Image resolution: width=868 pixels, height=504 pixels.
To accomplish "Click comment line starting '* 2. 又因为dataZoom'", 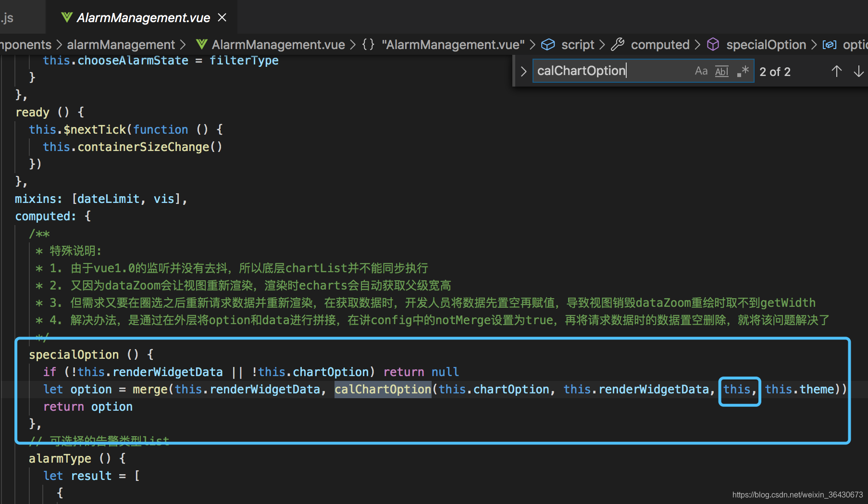I will tap(243, 285).
